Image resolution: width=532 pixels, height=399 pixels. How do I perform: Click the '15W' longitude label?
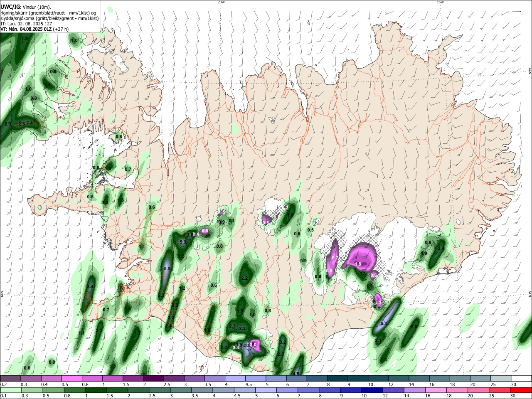pos(441,2)
